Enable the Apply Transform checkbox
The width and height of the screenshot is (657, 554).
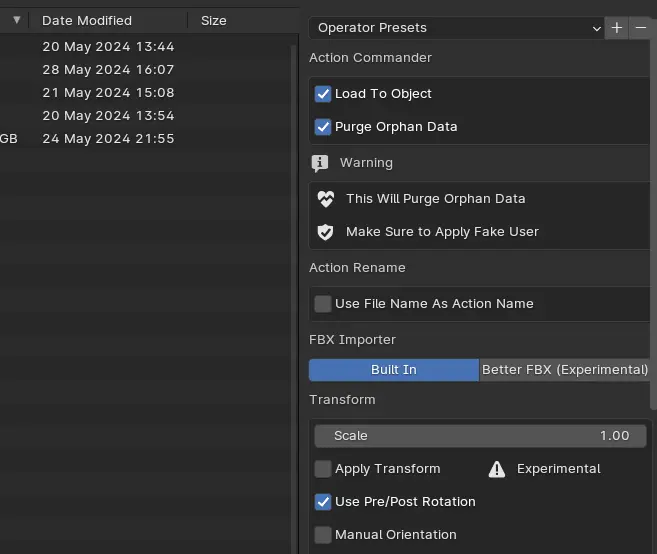pos(323,469)
